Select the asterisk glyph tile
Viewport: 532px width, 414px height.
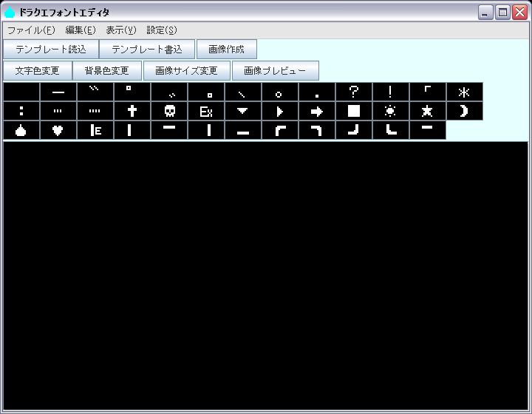[x=465, y=92]
